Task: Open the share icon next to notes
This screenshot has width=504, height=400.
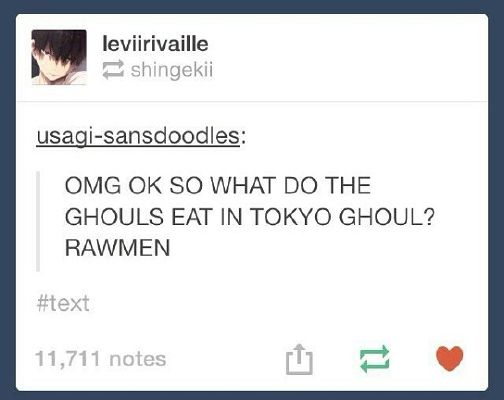Action: tap(299, 359)
